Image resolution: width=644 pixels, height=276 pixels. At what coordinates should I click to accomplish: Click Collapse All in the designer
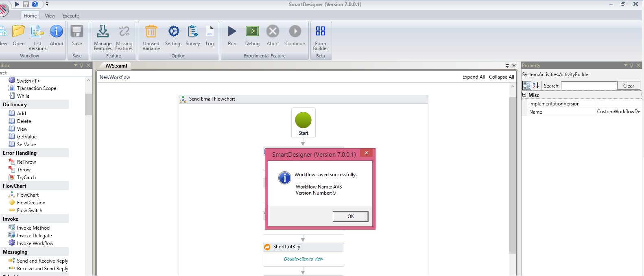501,77
